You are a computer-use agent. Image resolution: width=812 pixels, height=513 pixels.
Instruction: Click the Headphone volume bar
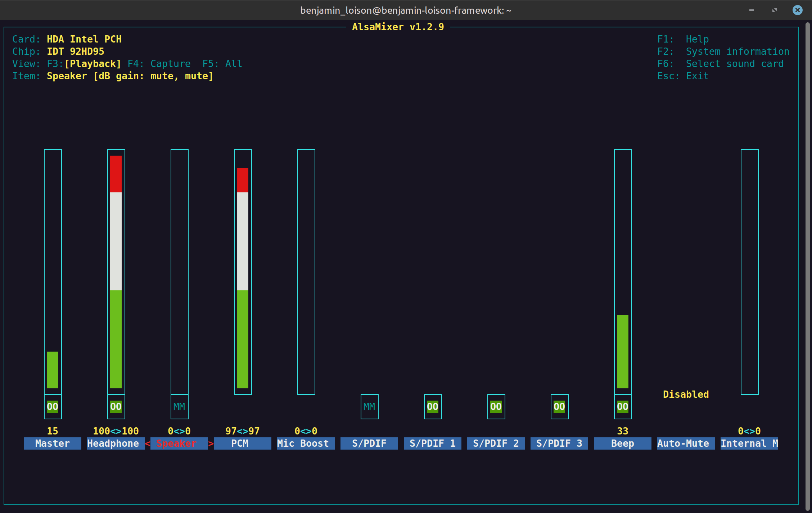pyautogui.click(x=116, y=272)
